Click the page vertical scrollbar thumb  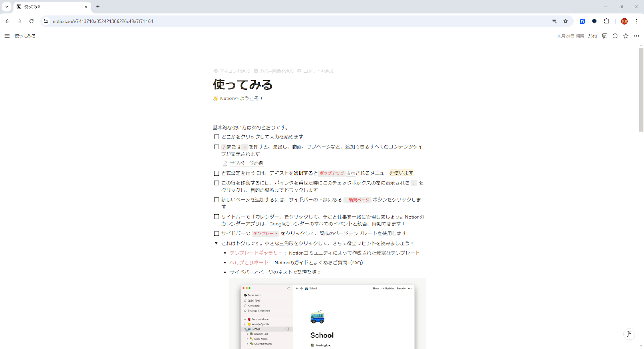tap(641, 89)
